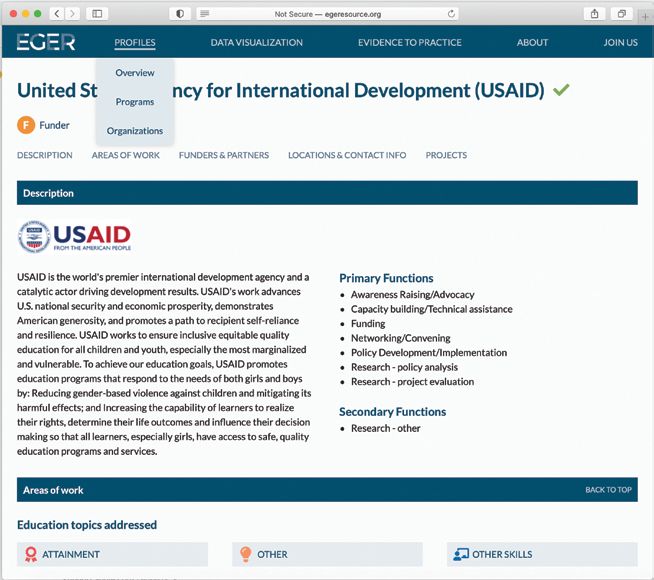Jump to the DESCRIPTION section tab
654x580 pixels.
click(45, 155)
